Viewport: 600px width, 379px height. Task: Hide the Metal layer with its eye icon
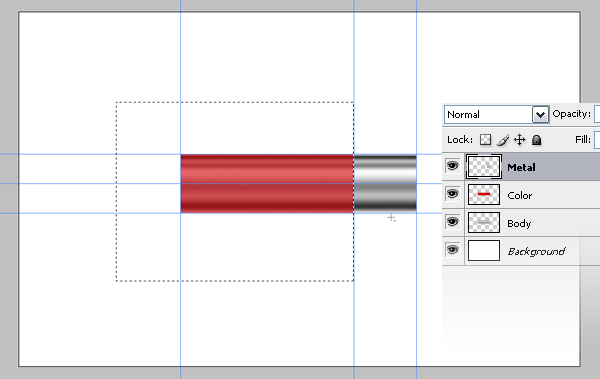(452, 166)
